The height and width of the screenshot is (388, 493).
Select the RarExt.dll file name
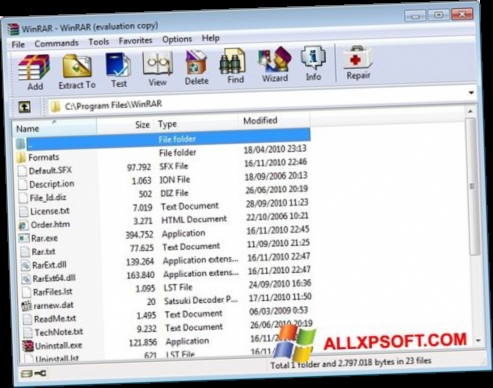point(49,265)
